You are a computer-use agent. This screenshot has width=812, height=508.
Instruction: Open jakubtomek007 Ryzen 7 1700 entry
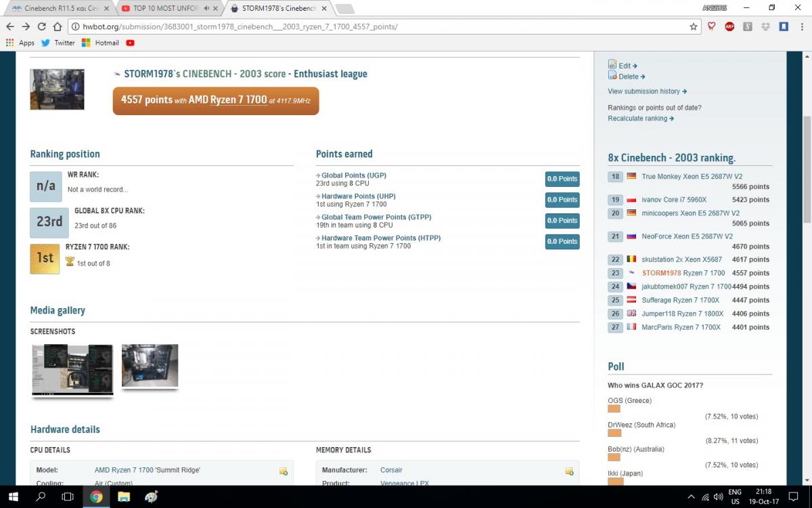686,287
